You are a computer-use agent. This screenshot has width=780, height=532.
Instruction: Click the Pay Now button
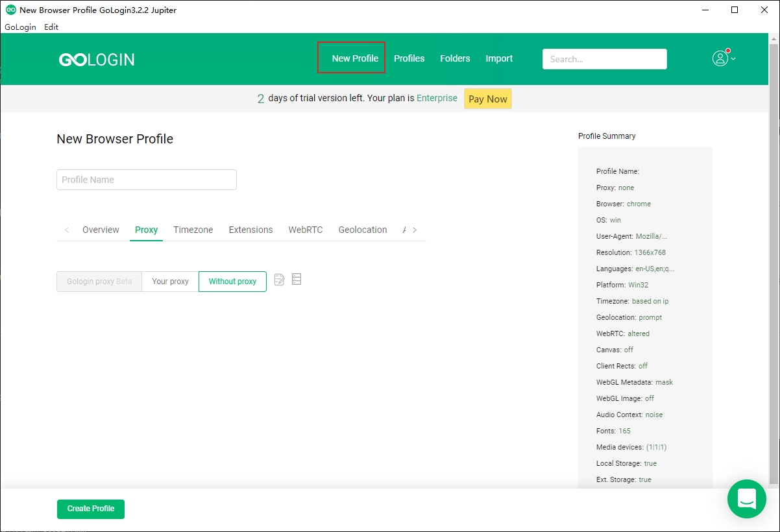[487, 99]
